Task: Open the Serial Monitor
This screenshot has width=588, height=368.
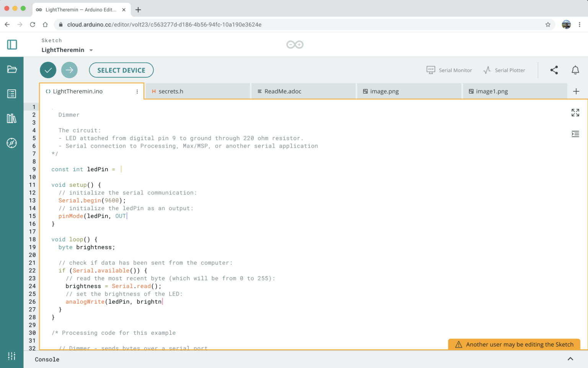Action: pyautogui.click(x=449, y=70)
